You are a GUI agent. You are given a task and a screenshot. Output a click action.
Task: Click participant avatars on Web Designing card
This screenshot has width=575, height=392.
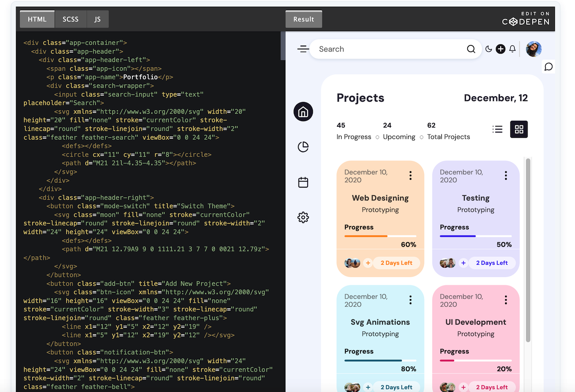coord(352,263)
